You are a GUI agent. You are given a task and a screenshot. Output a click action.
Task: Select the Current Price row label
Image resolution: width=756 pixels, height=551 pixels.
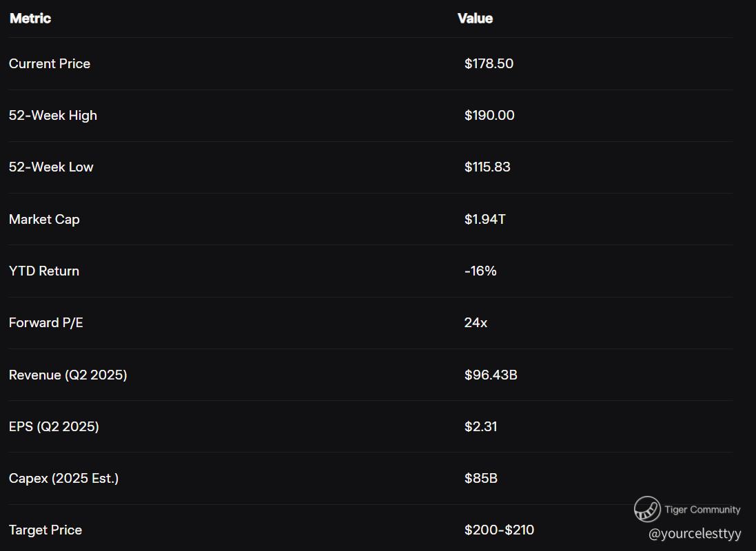(50, 63)
